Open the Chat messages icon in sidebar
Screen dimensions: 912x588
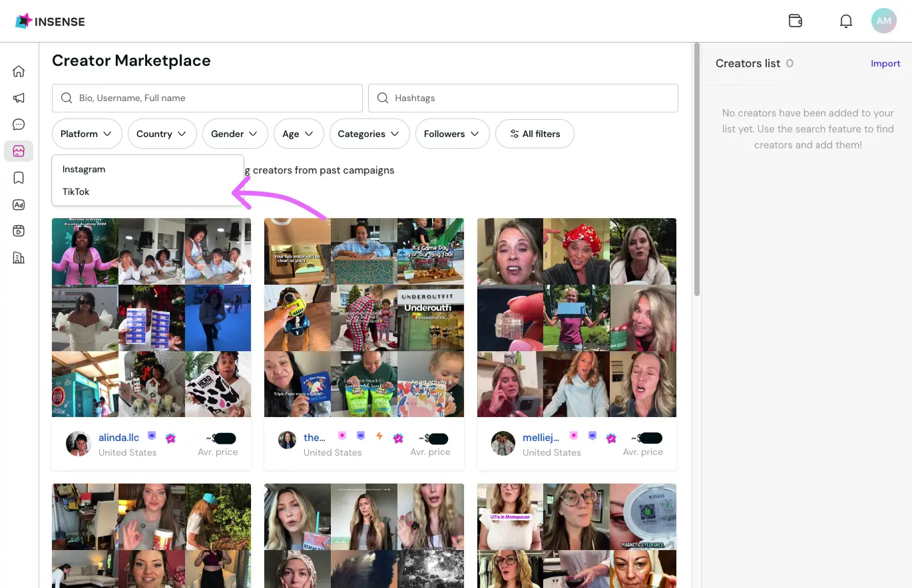[x=18, y=124]
